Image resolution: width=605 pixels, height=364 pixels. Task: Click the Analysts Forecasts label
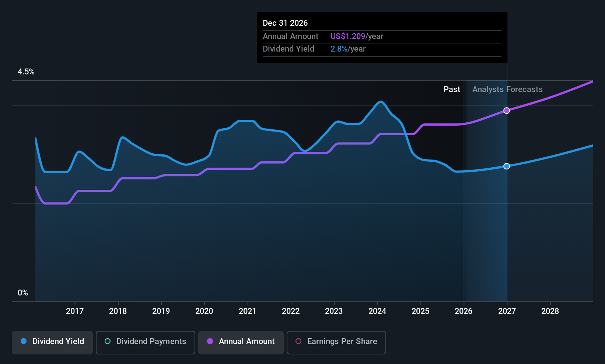tap(507, 90)
